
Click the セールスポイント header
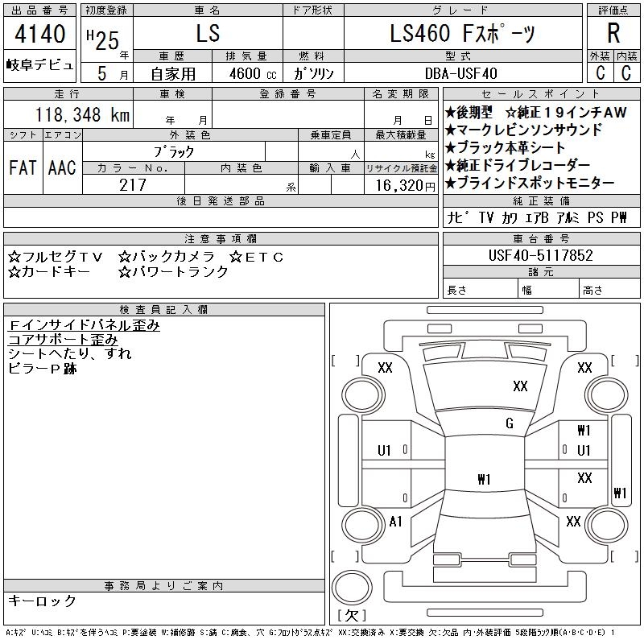click(541, 94)
